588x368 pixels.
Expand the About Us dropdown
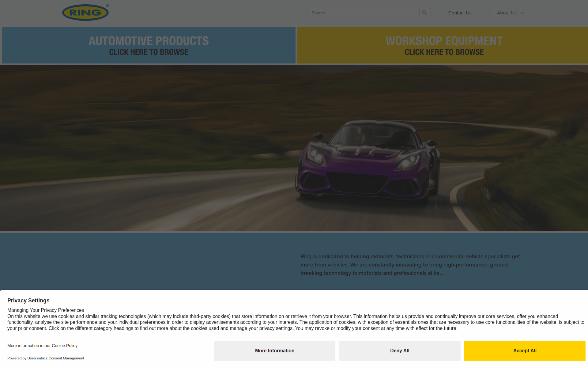pos(510,13)
